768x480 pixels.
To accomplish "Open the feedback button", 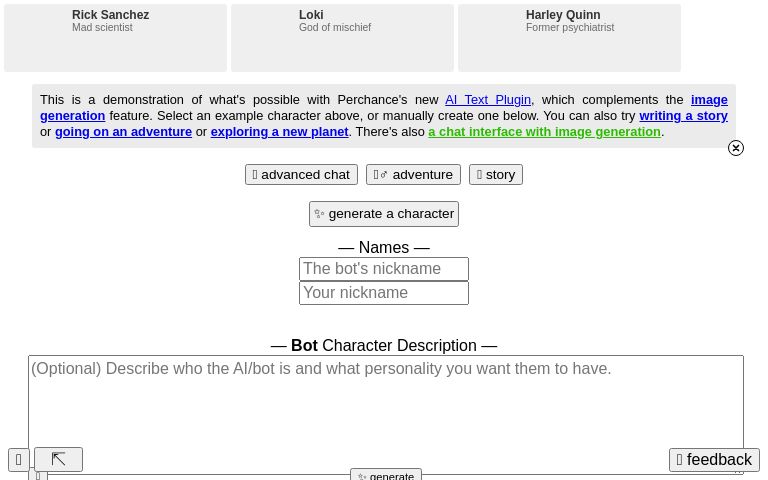I will (714, 460).
